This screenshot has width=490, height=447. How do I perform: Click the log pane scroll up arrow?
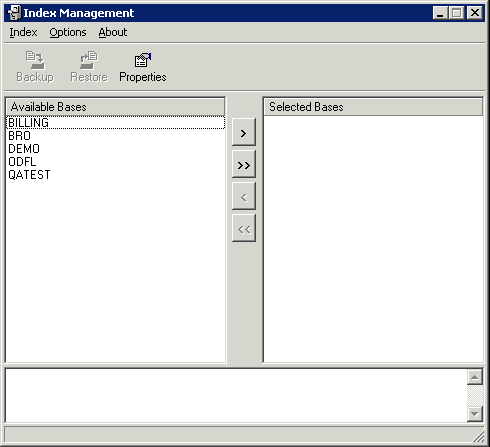coord(475,377)
